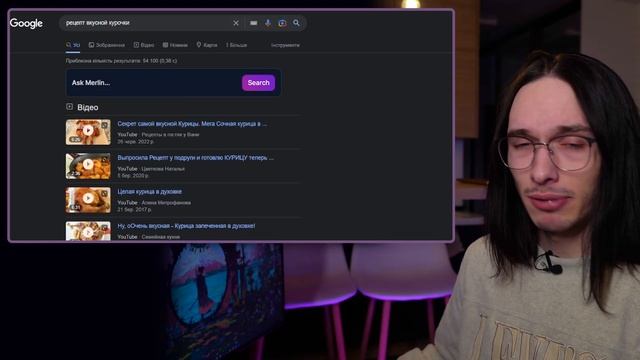The height and width of the screenshot is (360, 640).
Task: Clear the search query with the X icon
Action: tap(236, 23)
